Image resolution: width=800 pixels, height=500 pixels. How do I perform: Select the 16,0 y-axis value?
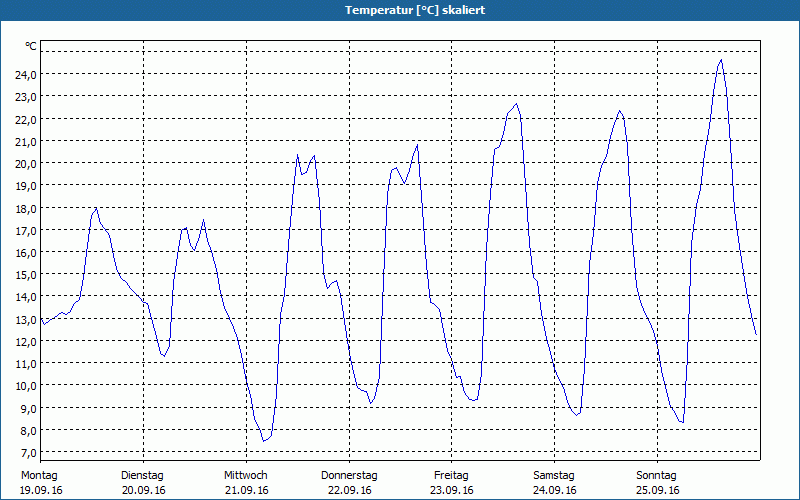point(26,253)
